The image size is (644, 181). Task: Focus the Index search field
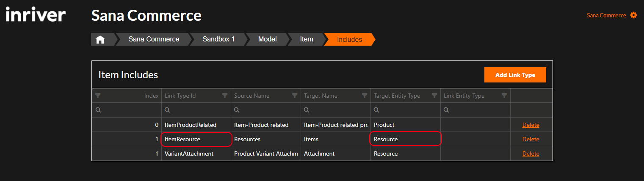tap(127, 110)
